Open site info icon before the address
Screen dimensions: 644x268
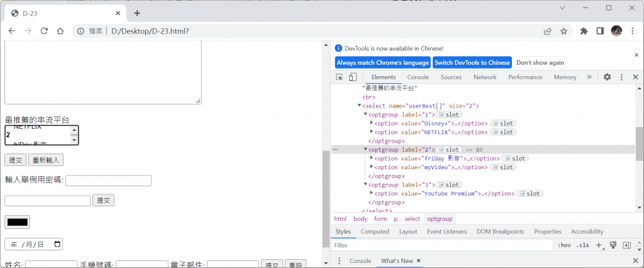(81, 31)
